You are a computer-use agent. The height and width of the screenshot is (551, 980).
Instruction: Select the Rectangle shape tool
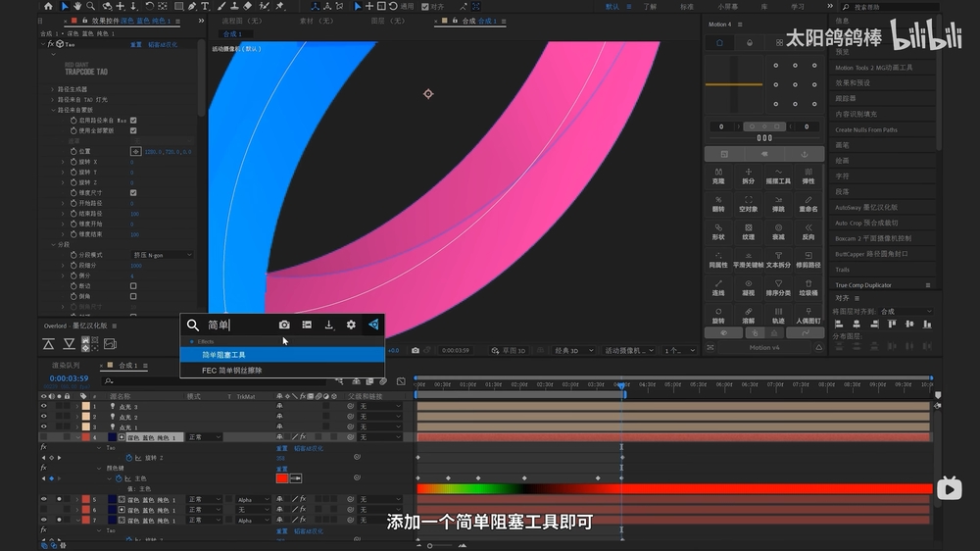[x=178, y=6]
